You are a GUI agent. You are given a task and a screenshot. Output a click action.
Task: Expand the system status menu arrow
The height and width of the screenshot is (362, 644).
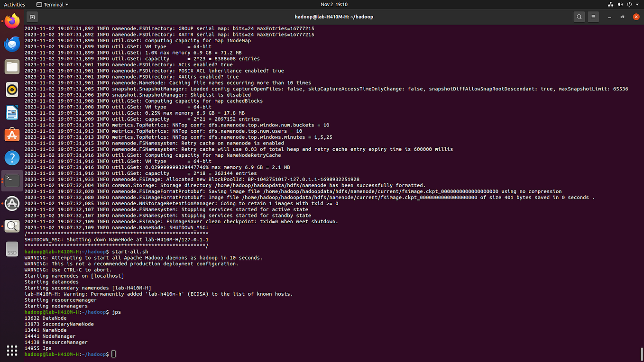637,4
